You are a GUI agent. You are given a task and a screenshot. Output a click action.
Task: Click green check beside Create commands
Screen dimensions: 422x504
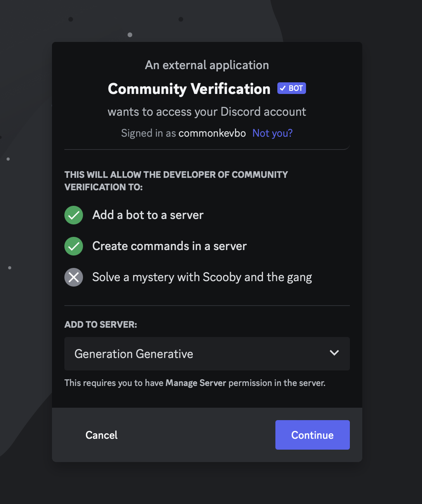pos(74,246)
